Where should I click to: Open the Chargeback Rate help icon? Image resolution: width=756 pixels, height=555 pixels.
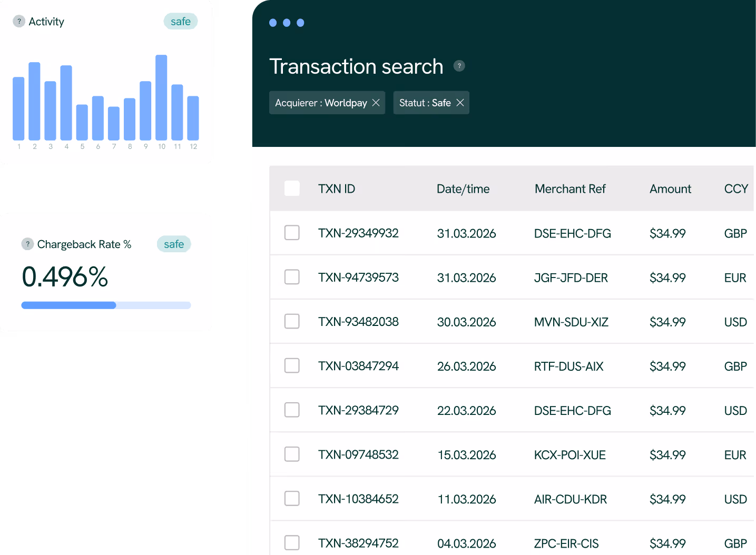[27, 244]
